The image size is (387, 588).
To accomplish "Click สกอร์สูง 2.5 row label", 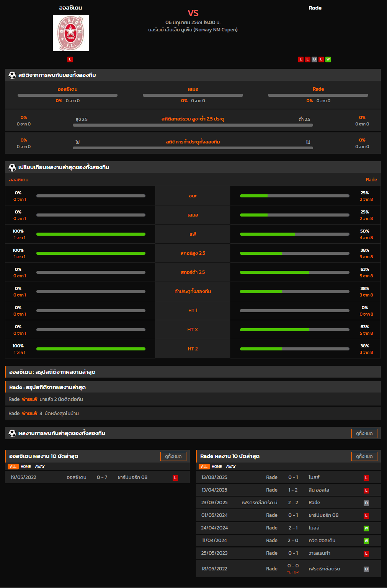I will 193,253.
